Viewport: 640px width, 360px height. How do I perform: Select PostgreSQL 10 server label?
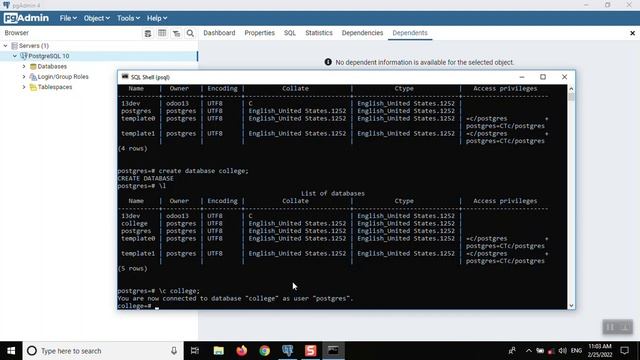click(49, 56)
